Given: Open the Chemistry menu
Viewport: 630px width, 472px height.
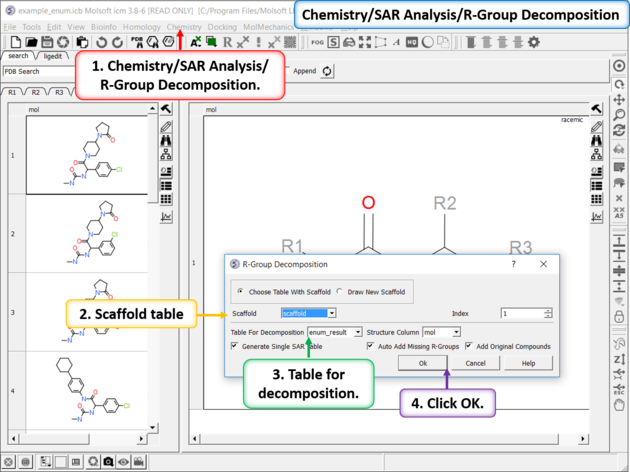Looking at the screenshot, I should [184, 26].
